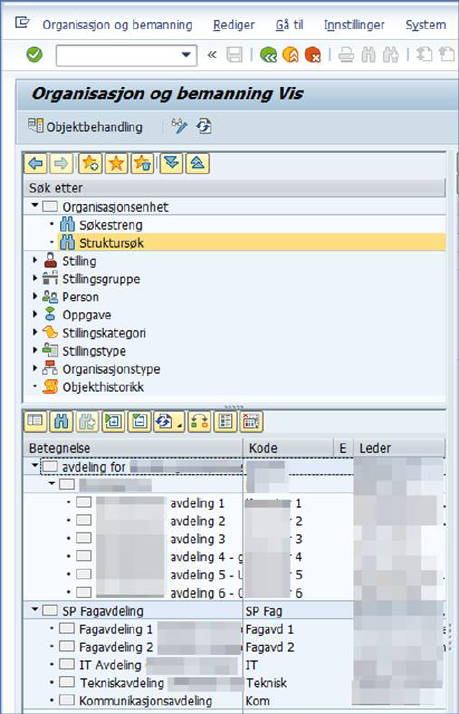Image resolution: width=459 pixels, height=714 pixels.
Task: Expand the Oppgave node arrow
Action: coord(35,314)
